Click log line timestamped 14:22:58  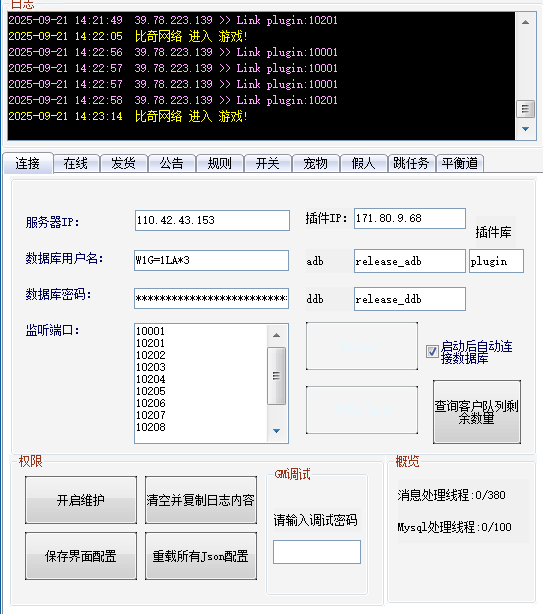(x=173, y=100)
